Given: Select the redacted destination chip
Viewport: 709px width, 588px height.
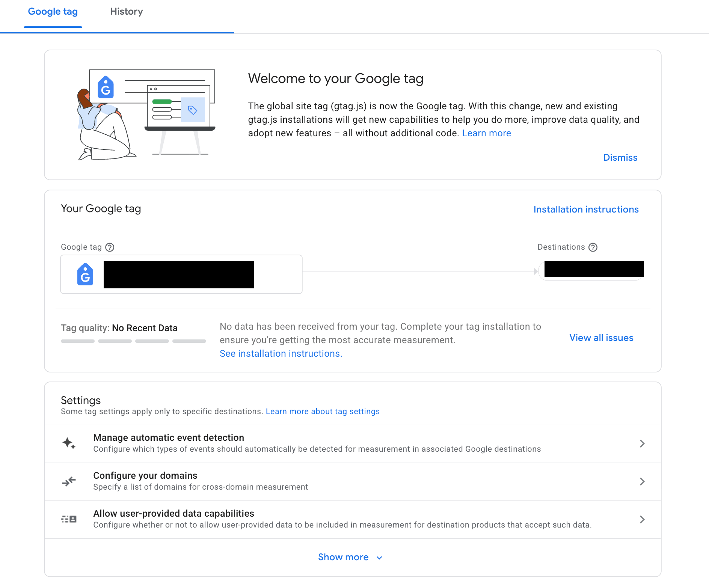Looking at the screenshot, I should (x=592, y=271).
